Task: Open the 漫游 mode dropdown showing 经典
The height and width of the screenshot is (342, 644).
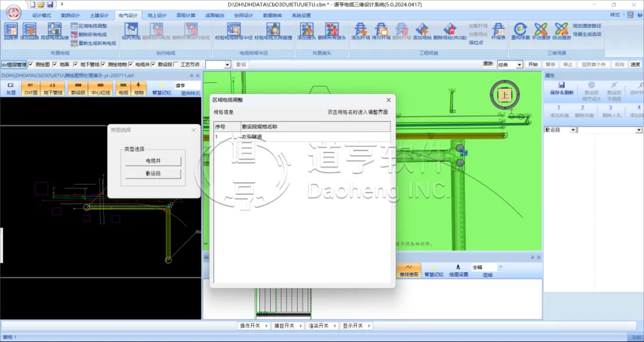Action: click(x=519, y=64)
